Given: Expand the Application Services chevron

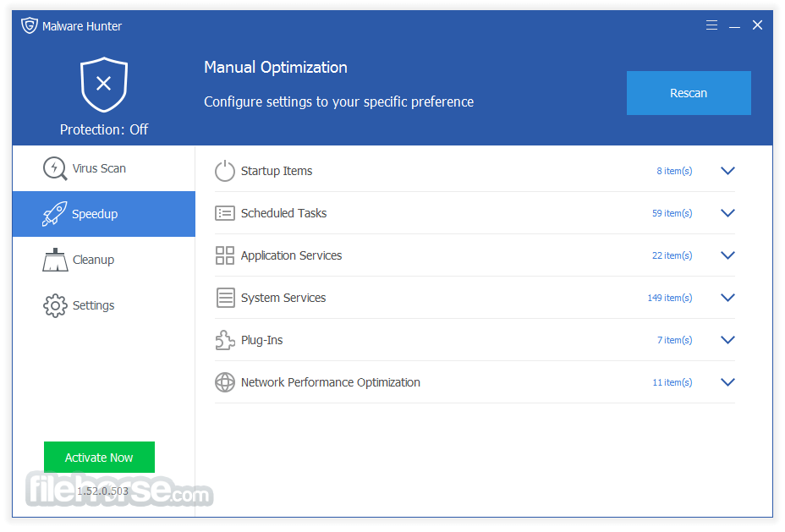Looking at the screenshot, I should click(727, 255).
